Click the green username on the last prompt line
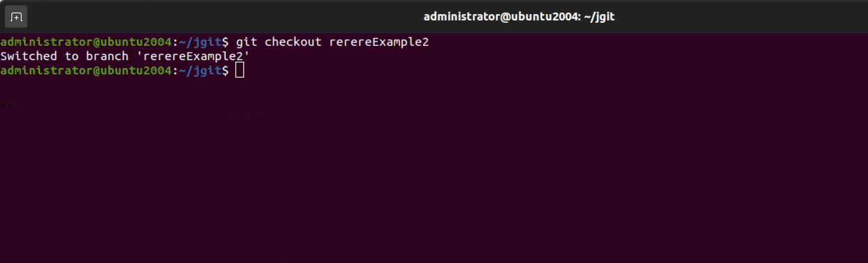The width and height of the screenshot is (868, 263). click(86, 71)
